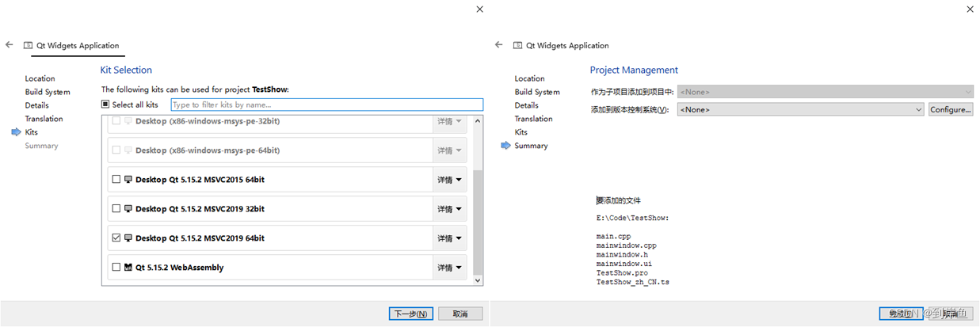Go back with the right wizard arrow
The image size is (980, 327).
[x=498, y=45]
